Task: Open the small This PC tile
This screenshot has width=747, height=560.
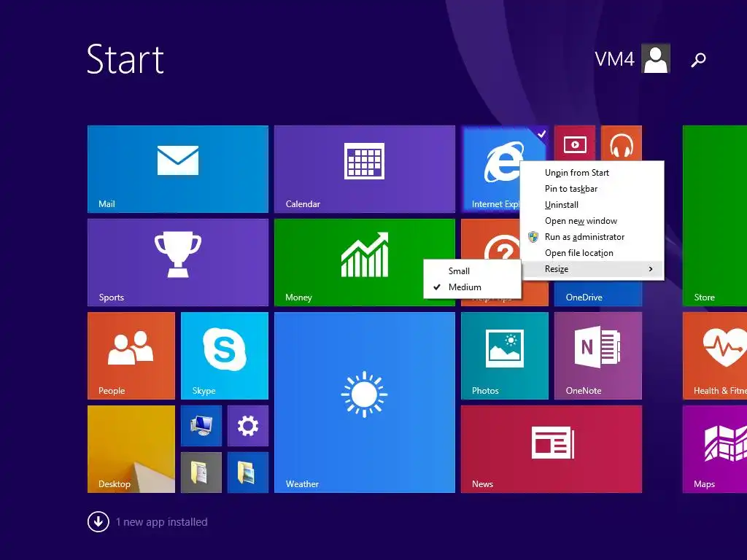Action: click(201, 426)
